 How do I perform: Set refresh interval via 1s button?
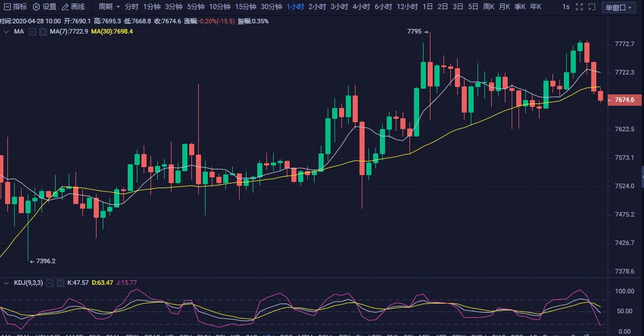(566, 7)
